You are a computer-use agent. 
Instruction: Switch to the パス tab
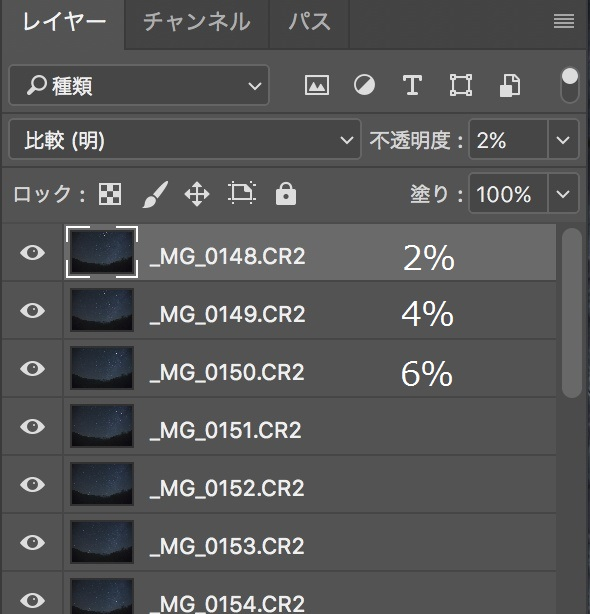pos(309,22)
